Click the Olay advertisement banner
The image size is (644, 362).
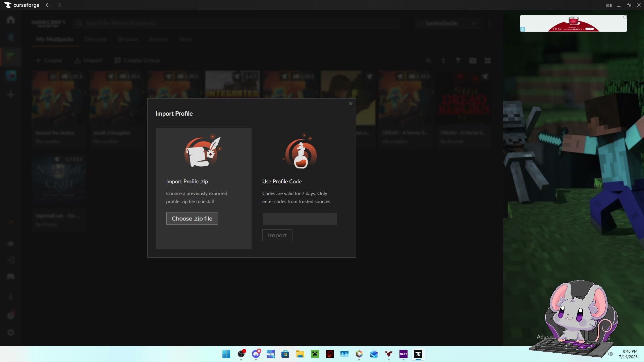pyautogui.click(x=573, y=23)
